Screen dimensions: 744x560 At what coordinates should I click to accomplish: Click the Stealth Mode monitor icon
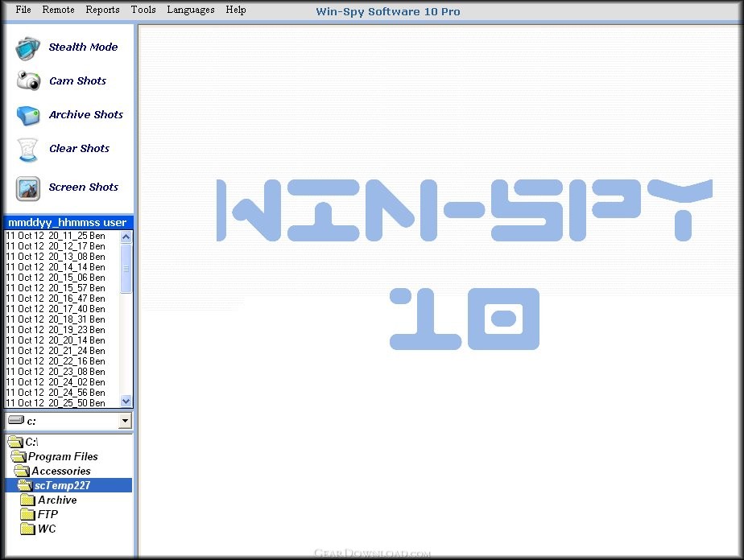click(27, 48)
